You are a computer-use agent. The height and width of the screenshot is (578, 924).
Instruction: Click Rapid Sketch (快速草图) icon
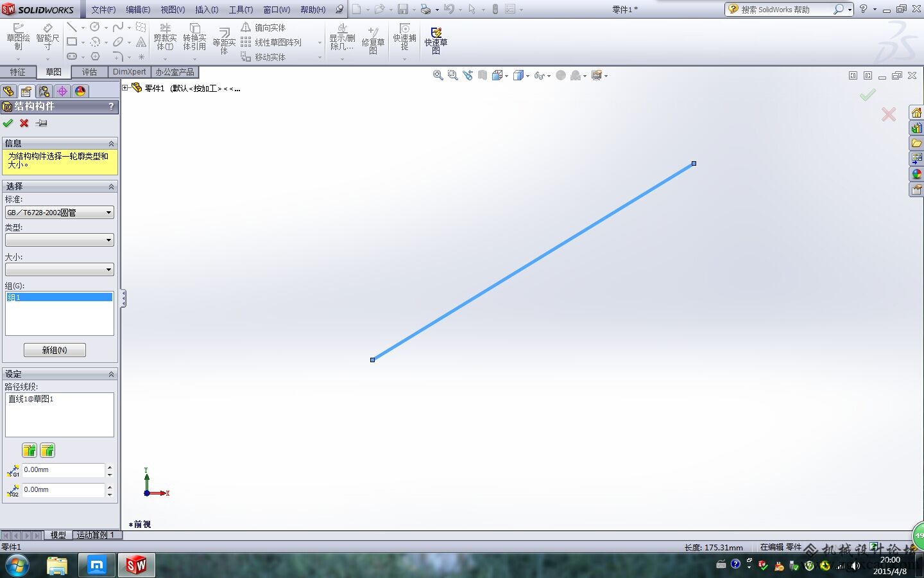tap(436, 40)
